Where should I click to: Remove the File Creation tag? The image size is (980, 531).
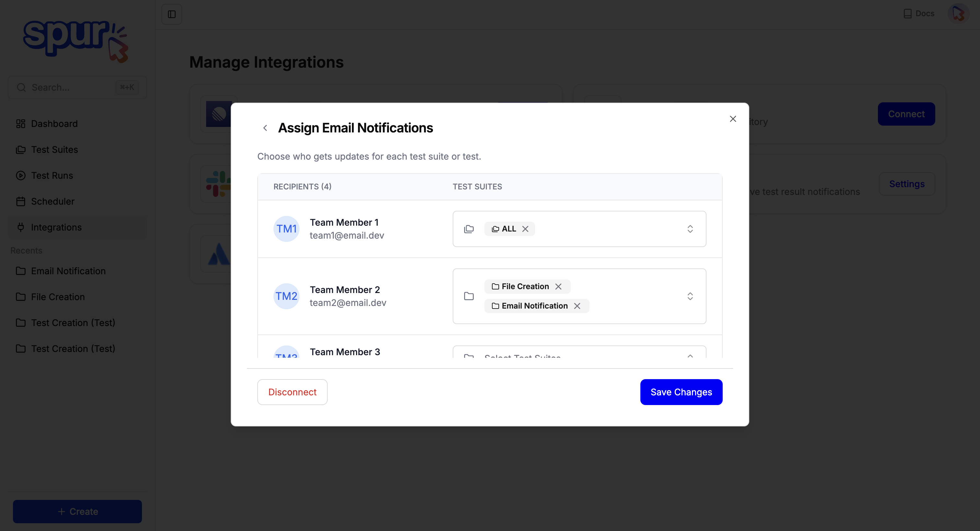[x=558, y=287]
